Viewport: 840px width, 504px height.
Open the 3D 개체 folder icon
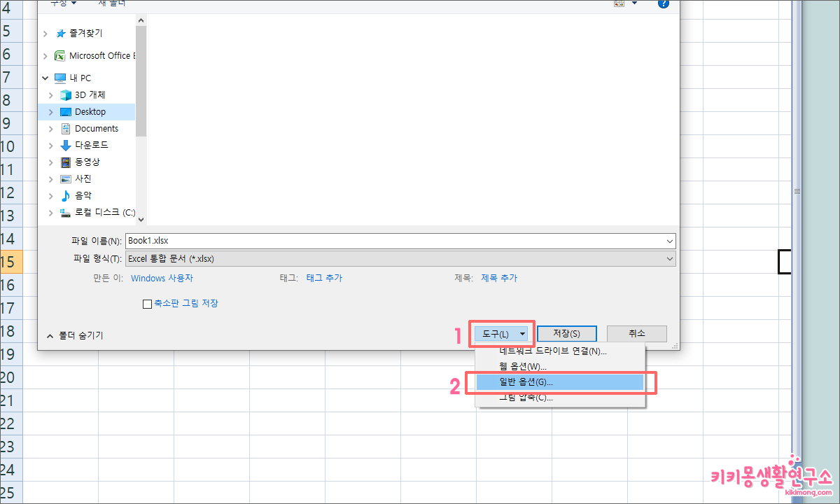click(64, 94)
